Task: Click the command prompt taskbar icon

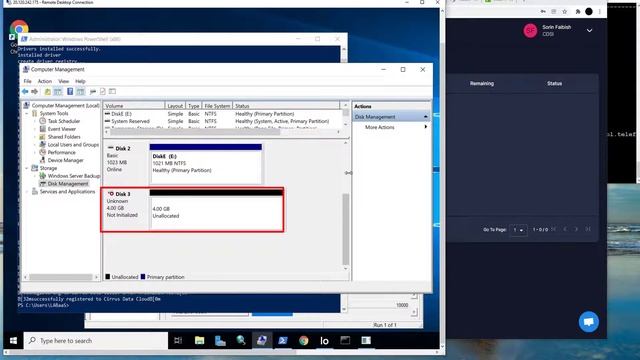Action: tap(345, 340)
